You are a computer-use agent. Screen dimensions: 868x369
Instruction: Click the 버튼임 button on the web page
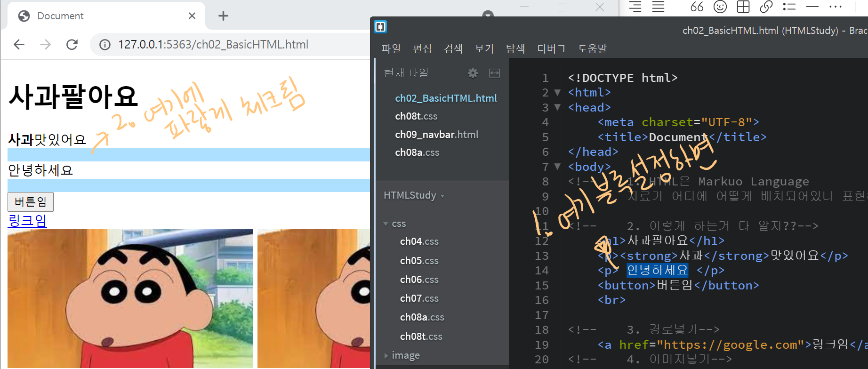coord(31,202)
